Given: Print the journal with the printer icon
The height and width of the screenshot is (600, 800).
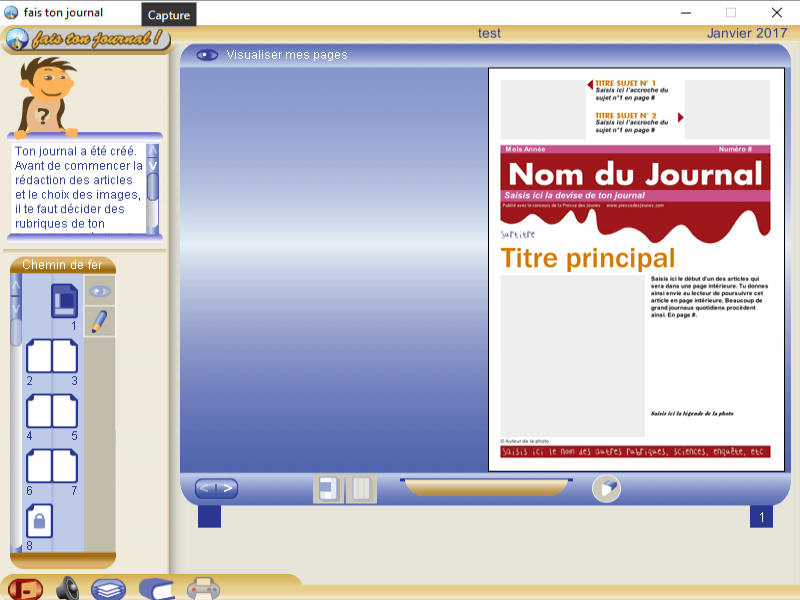Looking at the screenshot, I should tap(203, 588).
